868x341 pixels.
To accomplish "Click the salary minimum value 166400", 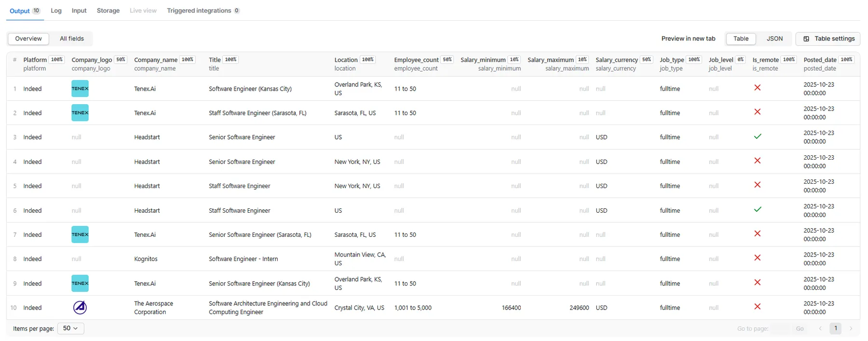I will (511, 308).
